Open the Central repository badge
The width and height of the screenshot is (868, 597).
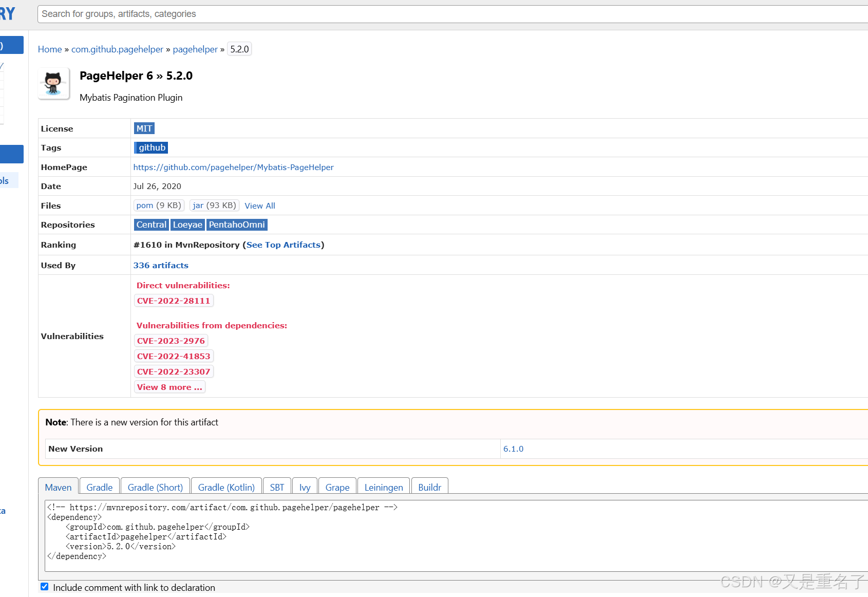click(152, 225)
